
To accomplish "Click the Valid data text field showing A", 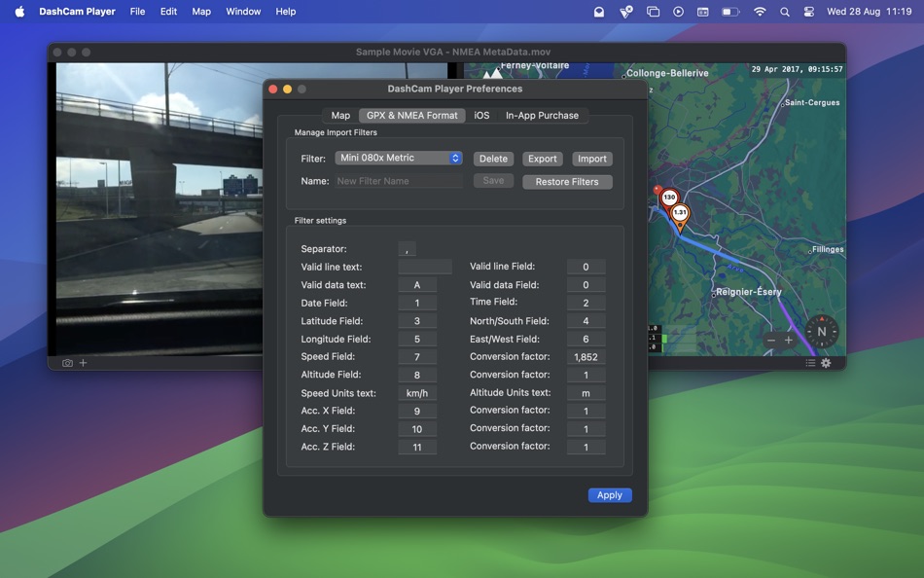I will click(417, 285).
